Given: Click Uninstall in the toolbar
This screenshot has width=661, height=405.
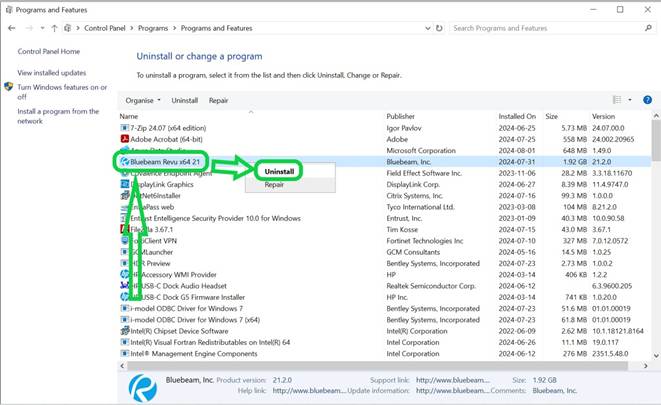Looking at the screenshot, I should [x=185, y=101].
